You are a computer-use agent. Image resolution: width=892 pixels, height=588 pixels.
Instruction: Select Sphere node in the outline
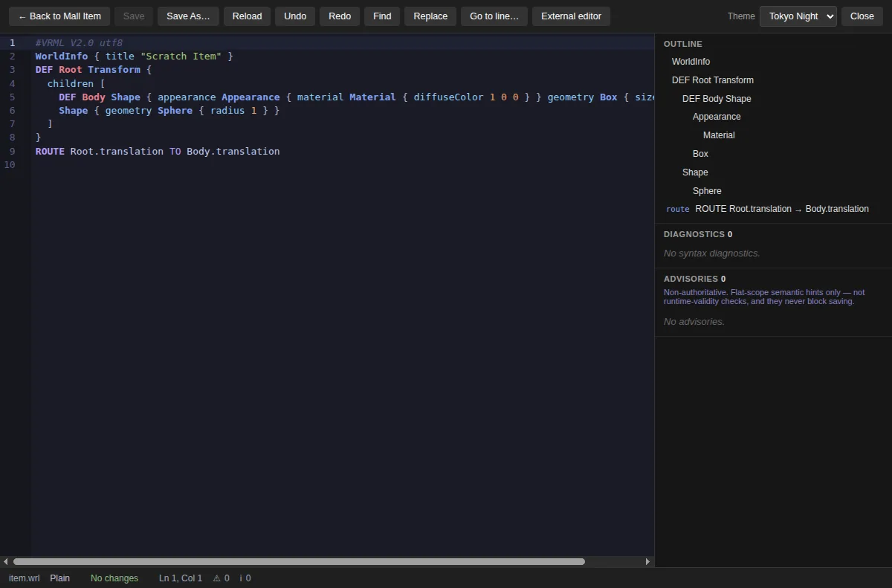(x=707, y=191)
